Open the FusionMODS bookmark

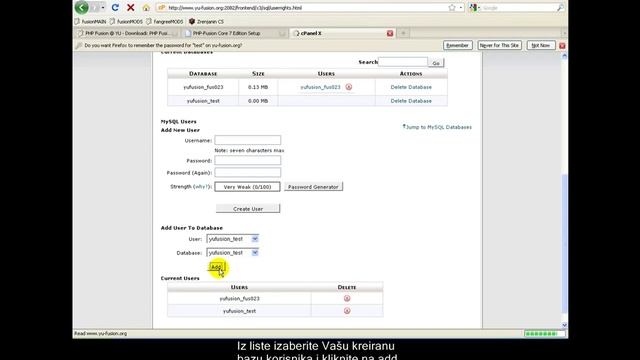click(x=126, y=21)
